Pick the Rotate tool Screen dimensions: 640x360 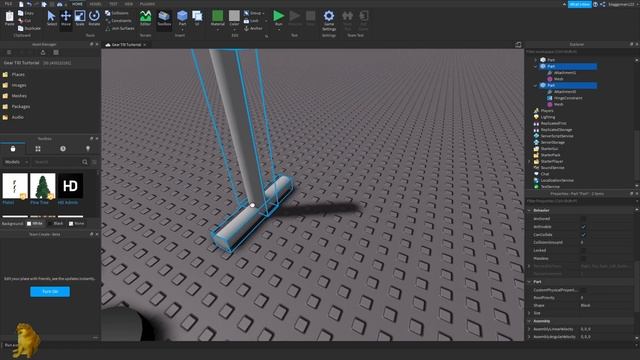coord(94,19)
